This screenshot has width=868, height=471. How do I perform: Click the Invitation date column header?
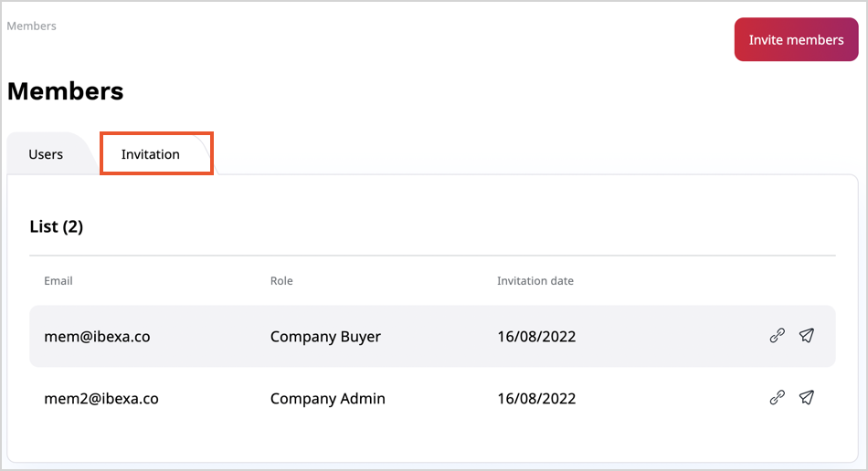535,281
